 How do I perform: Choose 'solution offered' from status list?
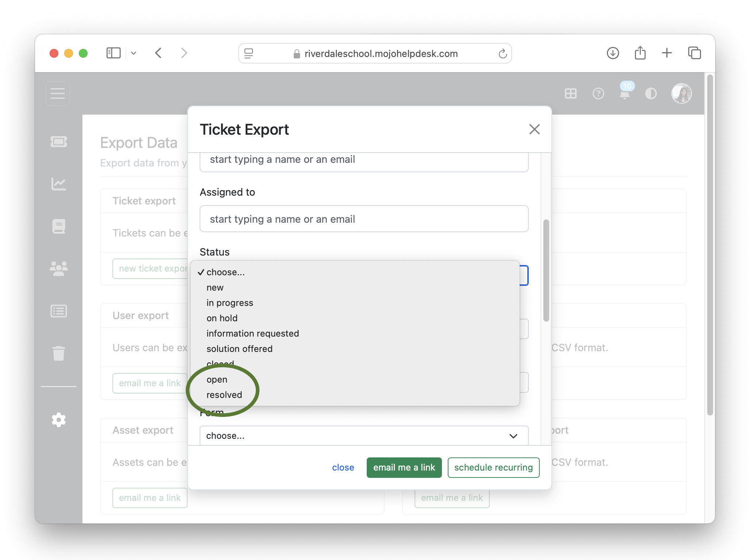(239, 349)
